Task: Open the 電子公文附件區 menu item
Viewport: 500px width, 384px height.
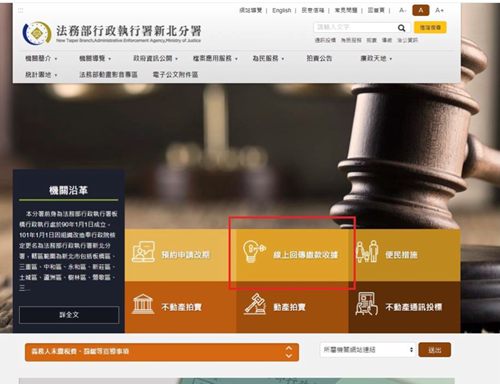Action: pyautogui.click(x=175, y=74)
